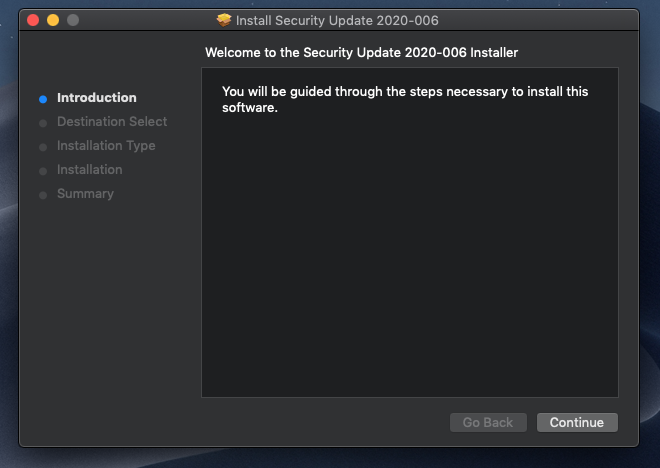660x468 pixels.
Task: Click the blue bullet beside Introduction
Action: pyautogui.click(x=43, y=99)
